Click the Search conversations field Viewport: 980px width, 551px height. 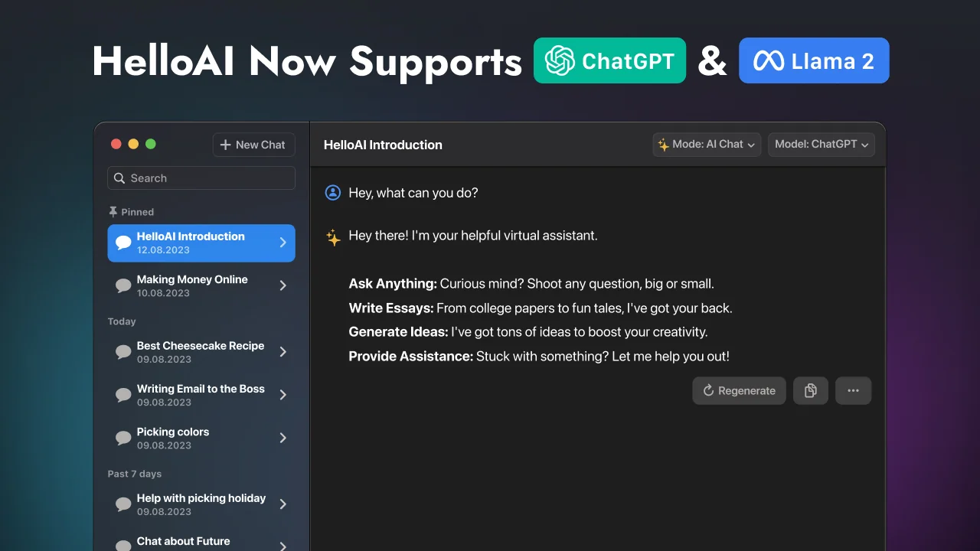pos(201,178)
